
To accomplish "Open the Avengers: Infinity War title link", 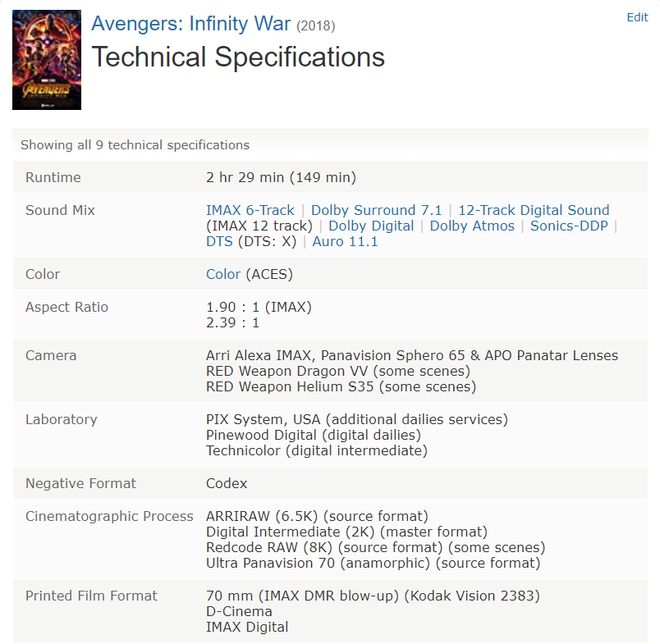I will pyautogui.click(x=190, y=23).
